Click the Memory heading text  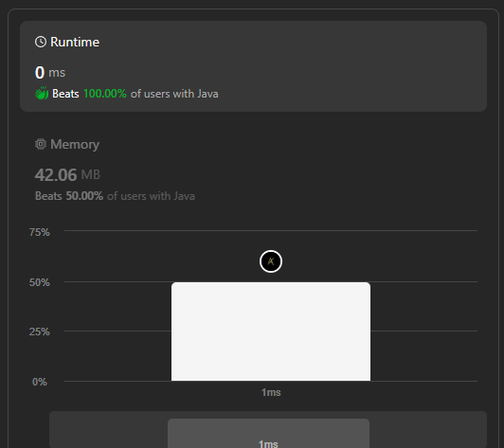[x=75, y=144]
